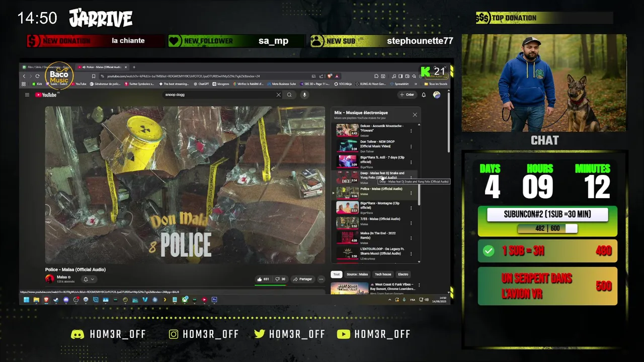Open the video's more actions ellipsis button

pyautogui.click(x=321, y=279)
